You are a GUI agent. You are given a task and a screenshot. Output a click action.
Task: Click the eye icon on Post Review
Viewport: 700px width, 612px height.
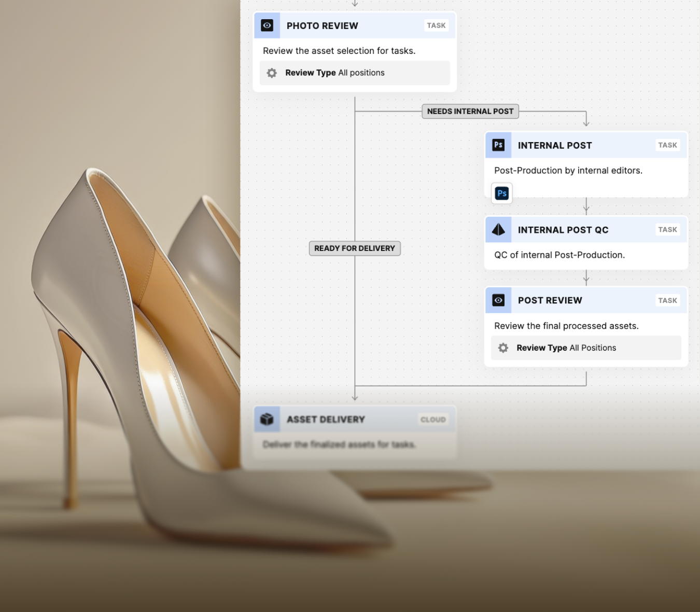498,300
